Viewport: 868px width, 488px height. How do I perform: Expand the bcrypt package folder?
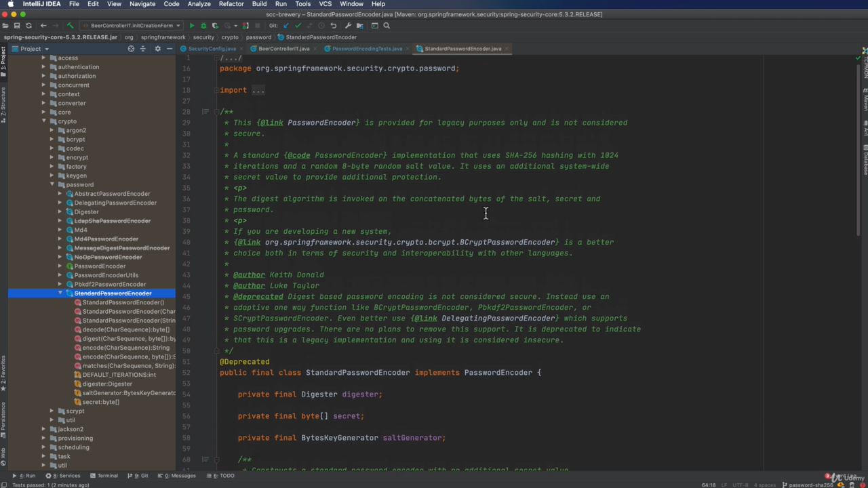tap(52, 140)
